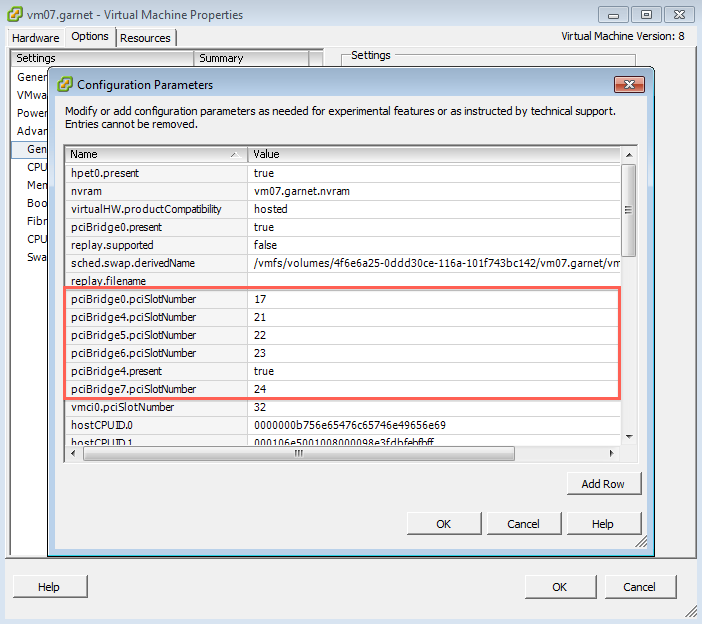Screen dimensions: 702x624
Task: Select pciBridge4.pciSlotNumber name
Action: [133, 317]
